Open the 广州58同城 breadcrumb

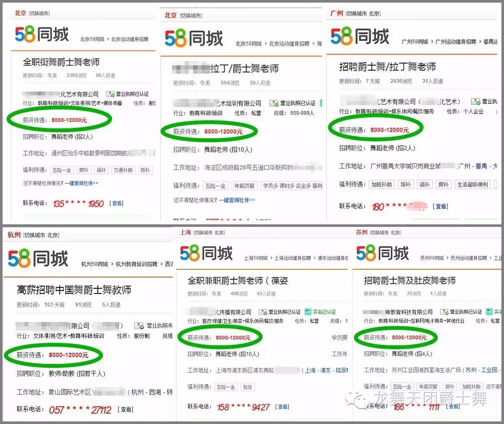click(x=415, y=42)
